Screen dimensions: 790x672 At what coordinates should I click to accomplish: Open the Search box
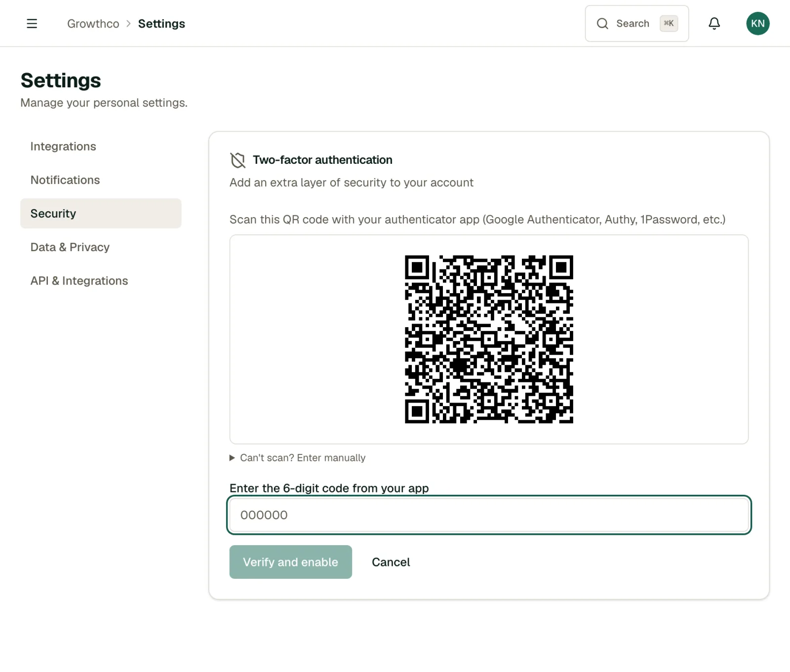click(x=636, y=24)
